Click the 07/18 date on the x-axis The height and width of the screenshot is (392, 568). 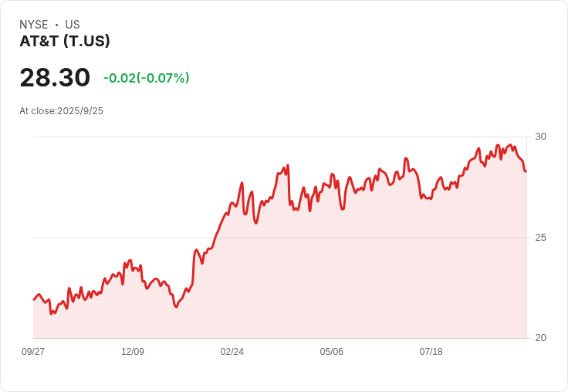(x=431, y=352)
